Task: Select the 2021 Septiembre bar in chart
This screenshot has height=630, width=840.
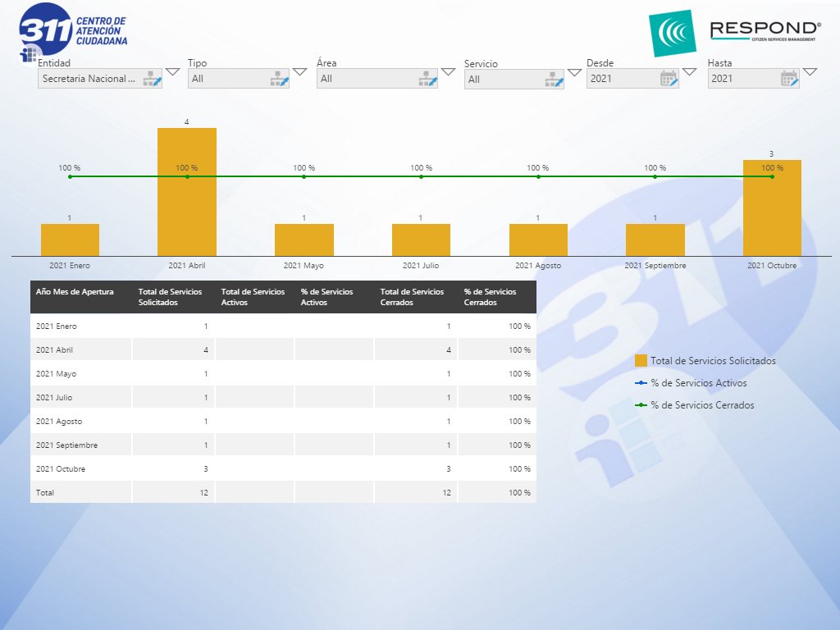Action: tap(655, 240)
